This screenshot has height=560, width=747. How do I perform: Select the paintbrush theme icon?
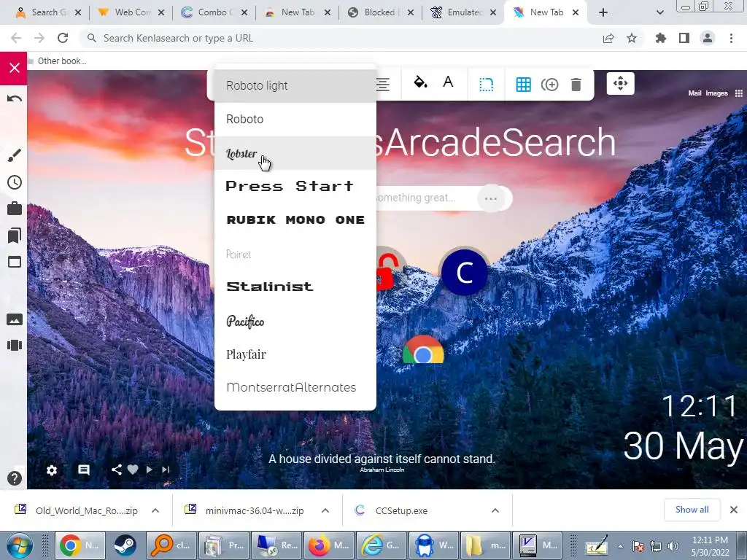click(15, 155)
